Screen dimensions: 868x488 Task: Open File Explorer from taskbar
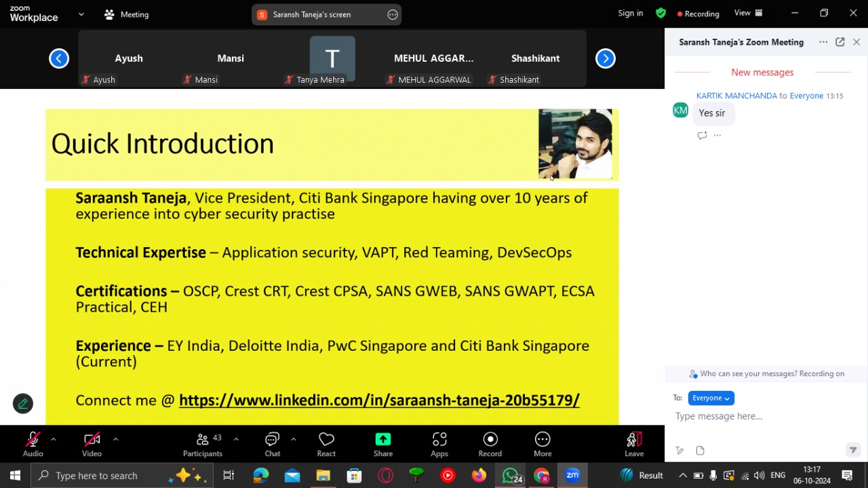(323, 475)
